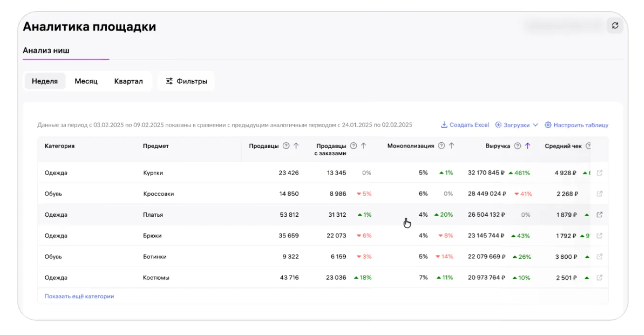Switch period to Месяц

click(x=86, y=81)
